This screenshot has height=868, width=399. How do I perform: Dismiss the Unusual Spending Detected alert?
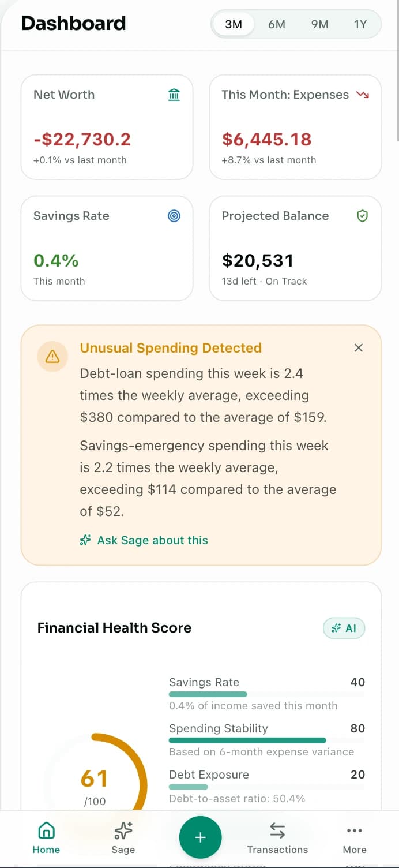[359, 347]
